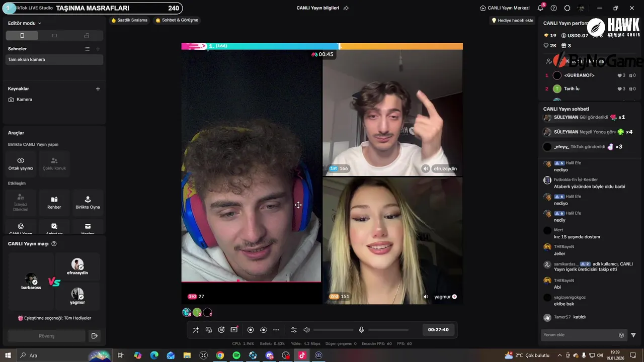
Task: Click the plus badge beside yagmur
Action: (454, 297)
